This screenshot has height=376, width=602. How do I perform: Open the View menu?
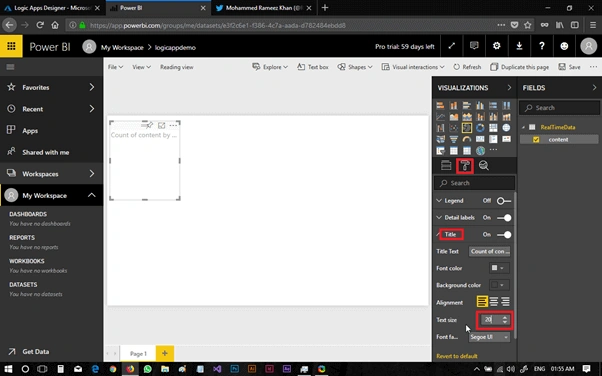click(x=141, y=67)
